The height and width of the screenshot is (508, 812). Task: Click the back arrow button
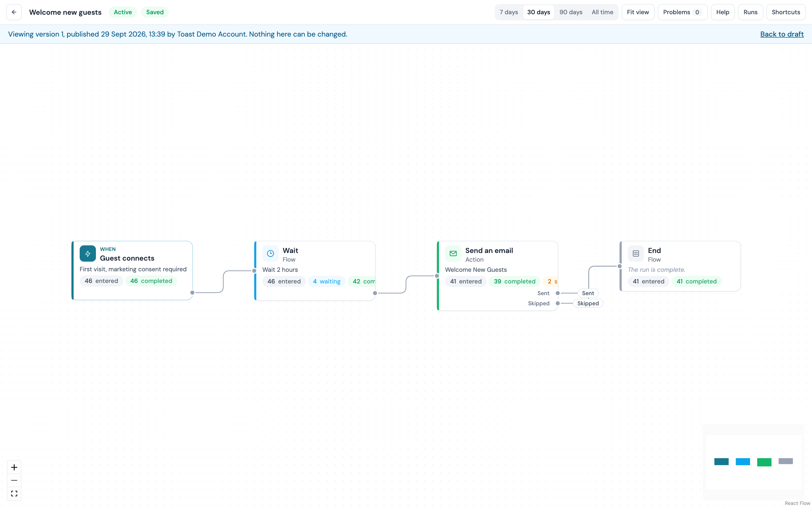click(x=14, y=12)
